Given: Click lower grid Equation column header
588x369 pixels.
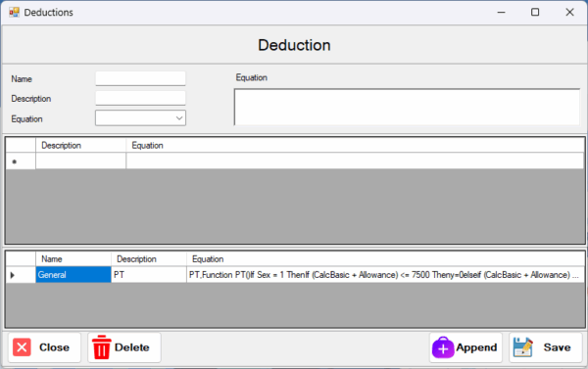Looking at the screenshot, I should point(385,258).
